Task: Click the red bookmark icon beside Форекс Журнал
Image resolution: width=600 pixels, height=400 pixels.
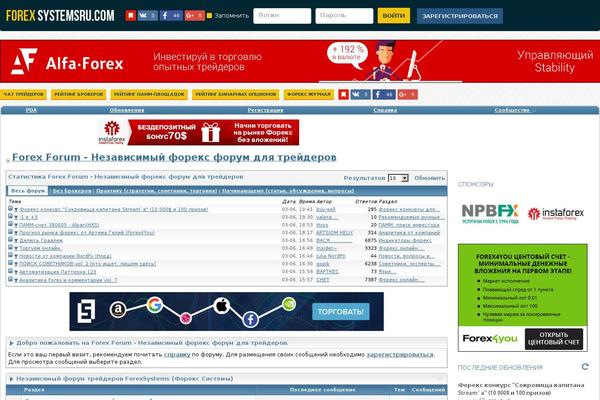Action: click(343, 94)
